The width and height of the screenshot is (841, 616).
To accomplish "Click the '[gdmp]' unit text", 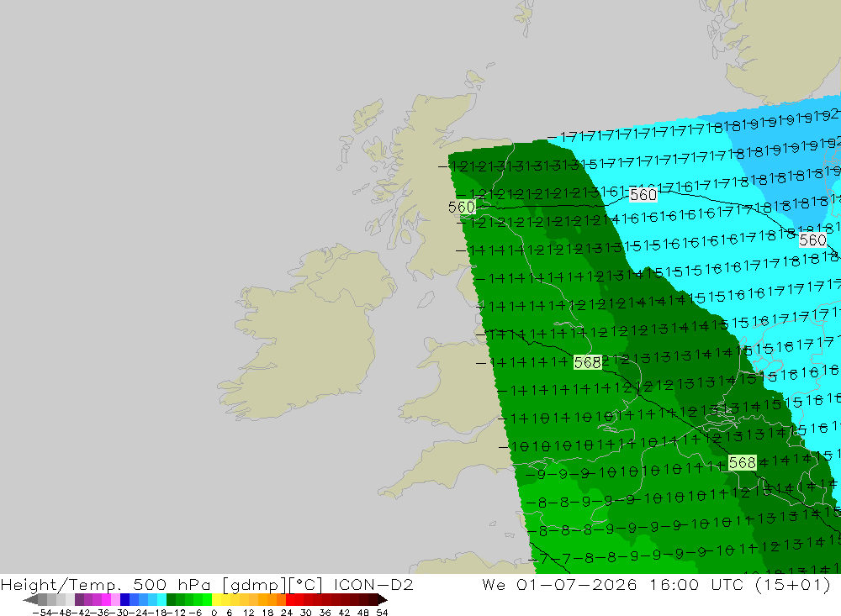I will coord(254,585).
